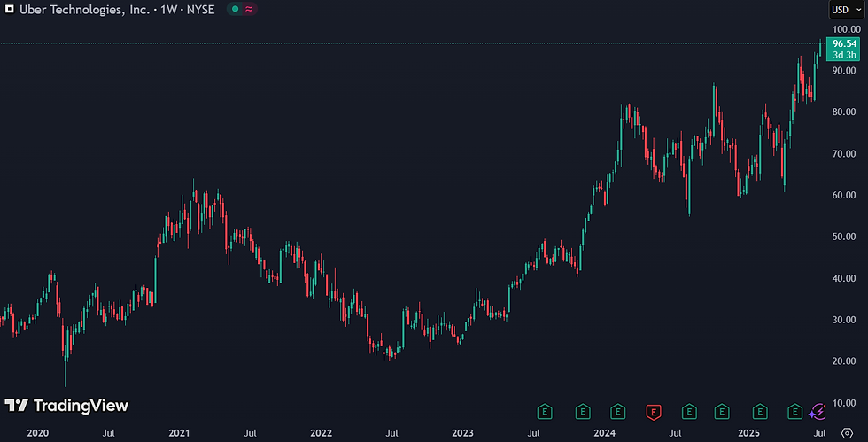Click the Jul label between 2021 and 2022
The image size is (868, 442).
click(x=250, y=433)
